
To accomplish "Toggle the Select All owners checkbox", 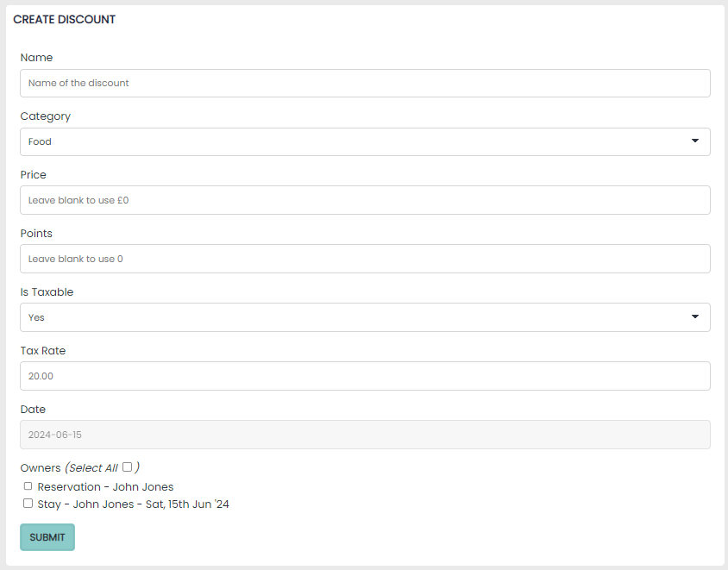I will (x=127, y=467).
